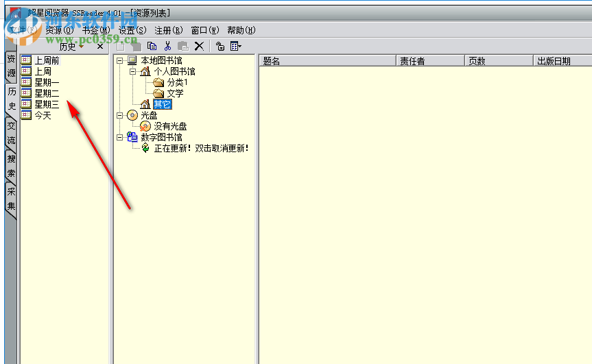Select the 星期二 history entry
Viewport: 592px width, 364px height.
tap(47, 93)
